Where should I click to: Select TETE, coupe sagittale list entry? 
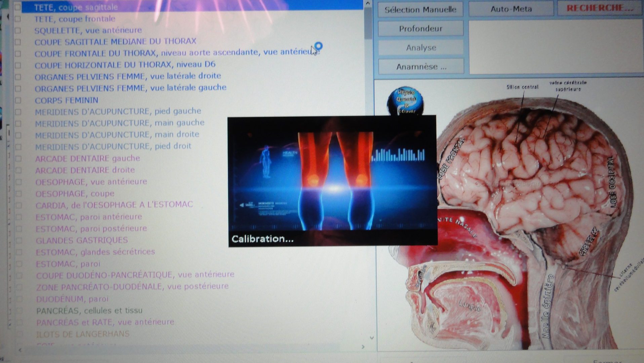76,7
